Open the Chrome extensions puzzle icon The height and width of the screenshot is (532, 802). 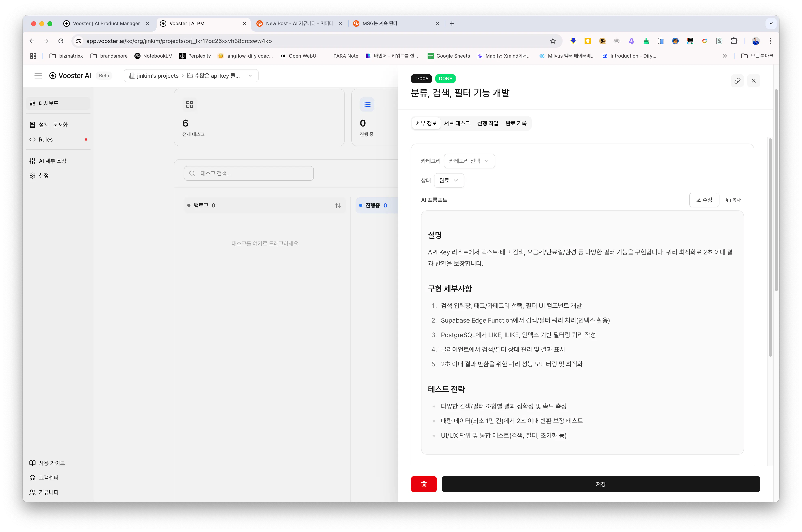[x=734, y=41]
